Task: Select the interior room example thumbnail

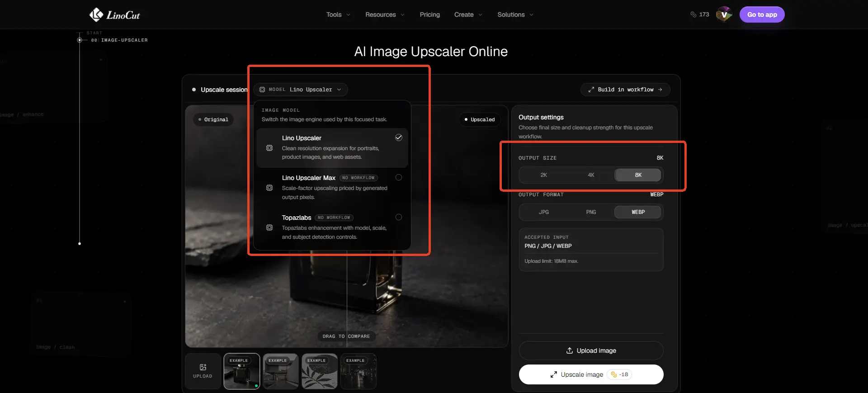Action: (x=281, y=371)
